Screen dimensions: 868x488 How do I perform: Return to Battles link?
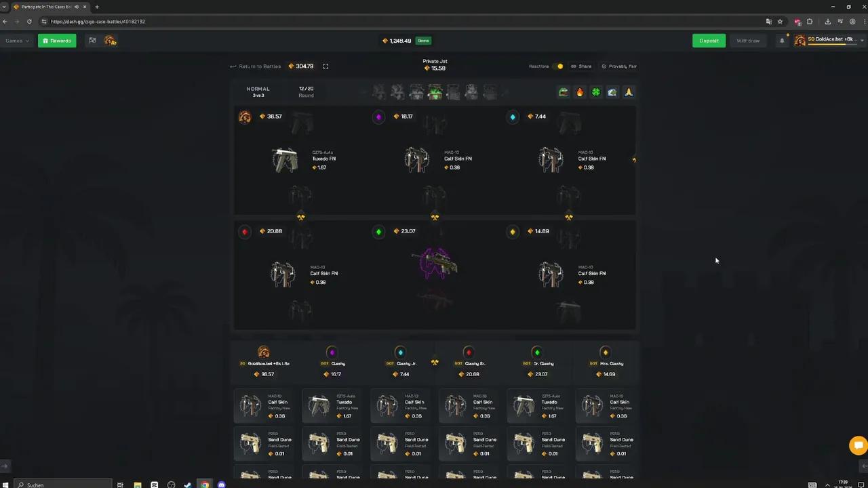coord(255,66)
